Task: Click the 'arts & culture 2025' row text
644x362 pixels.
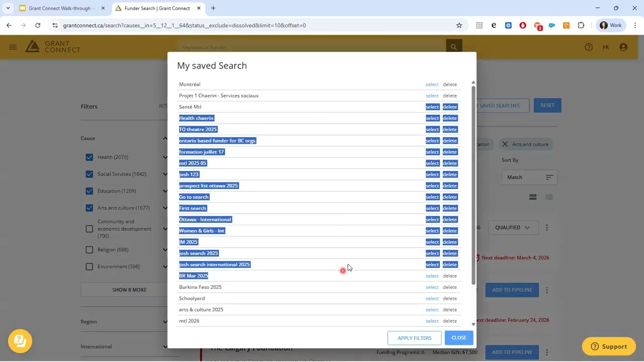Action: [201, 310]
